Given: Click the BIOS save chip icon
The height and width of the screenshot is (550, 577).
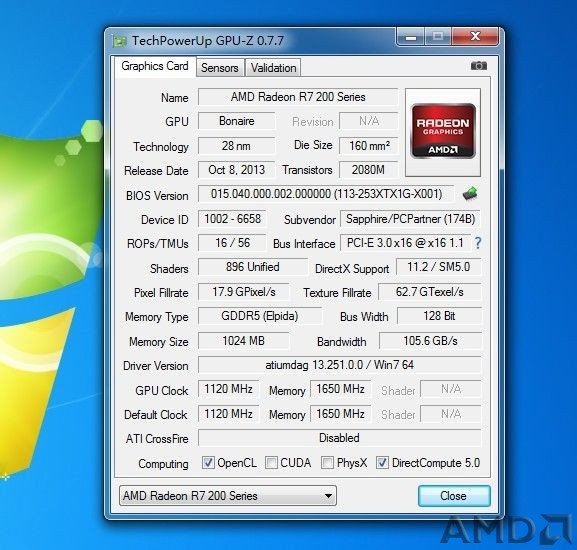Looking at the screenshot, I should [x=470, y=194].
